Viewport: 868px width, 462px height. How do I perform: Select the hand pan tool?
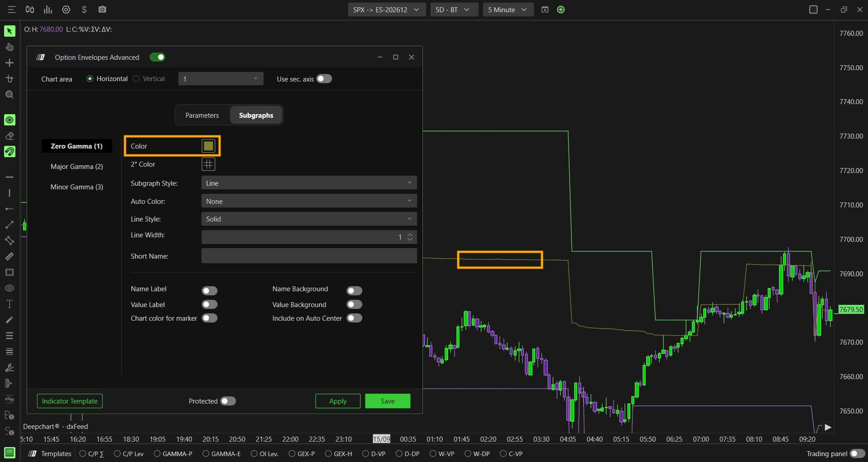tap(10, 47)
